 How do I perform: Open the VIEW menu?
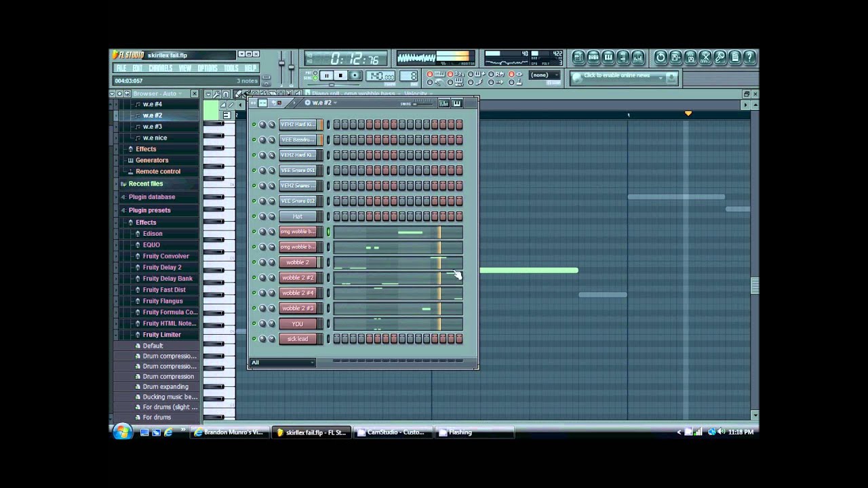click(185, 68)
